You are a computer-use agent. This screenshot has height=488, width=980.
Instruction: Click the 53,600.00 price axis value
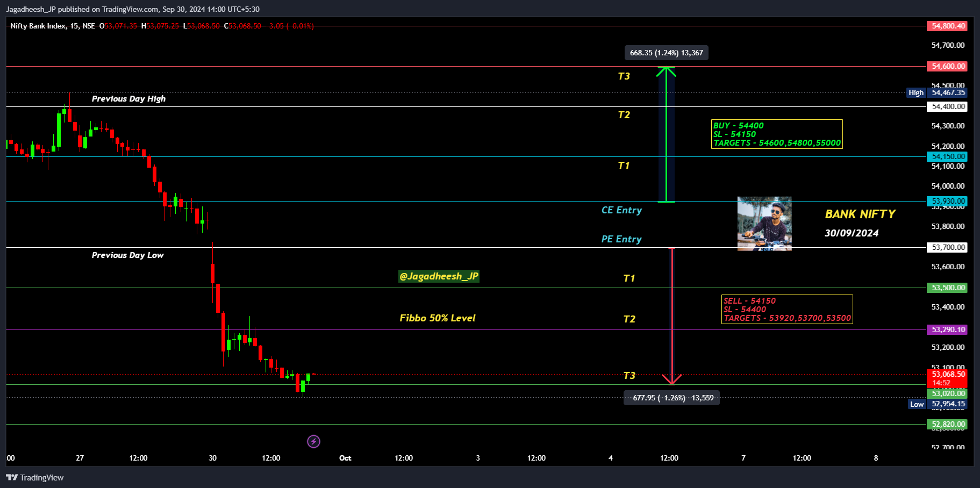(x=948, y=267)
